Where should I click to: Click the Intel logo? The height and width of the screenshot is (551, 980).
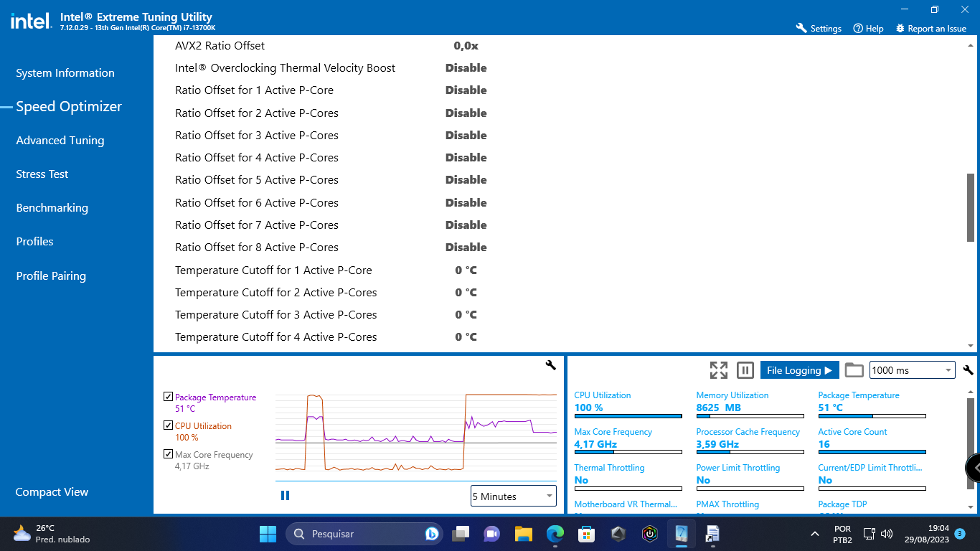pyautogui.click(x=31, y=20)
